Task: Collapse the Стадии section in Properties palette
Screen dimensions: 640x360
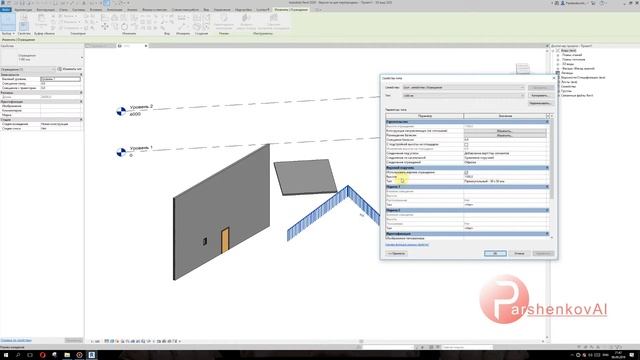Action: point(81,120)
